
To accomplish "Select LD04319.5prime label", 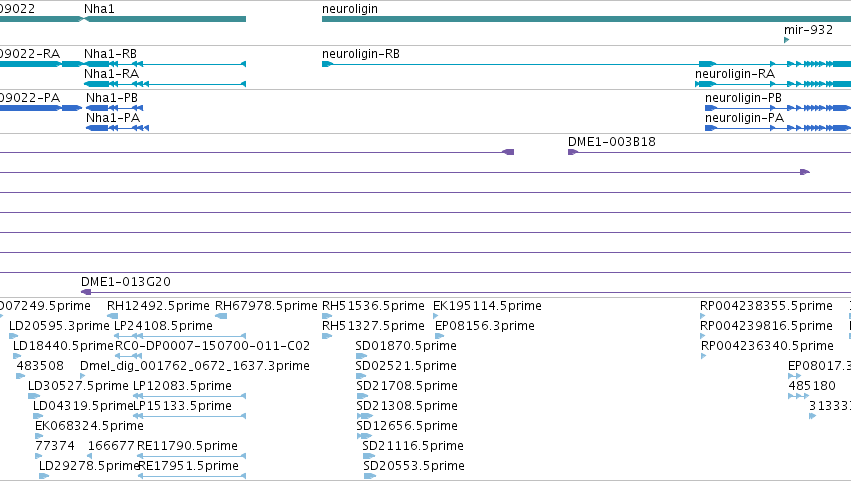I will (x=82, y=406).
